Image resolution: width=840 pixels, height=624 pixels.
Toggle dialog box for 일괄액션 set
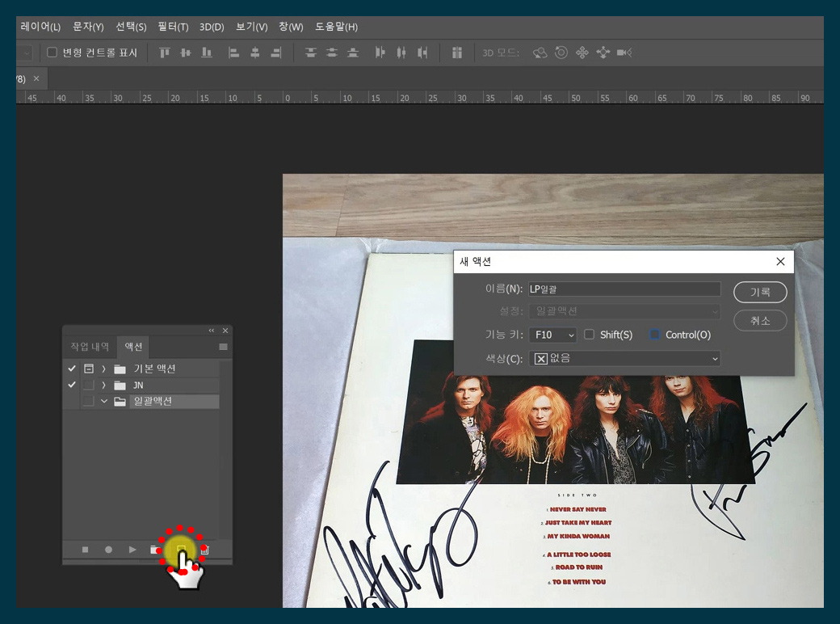click(x=89, y=401)
